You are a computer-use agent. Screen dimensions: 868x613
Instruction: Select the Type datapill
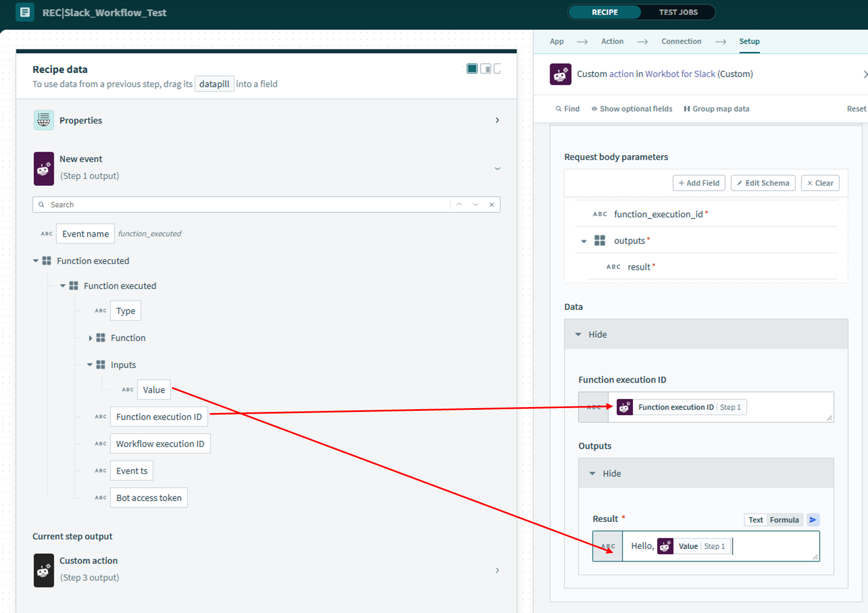[x=125, y=311]
